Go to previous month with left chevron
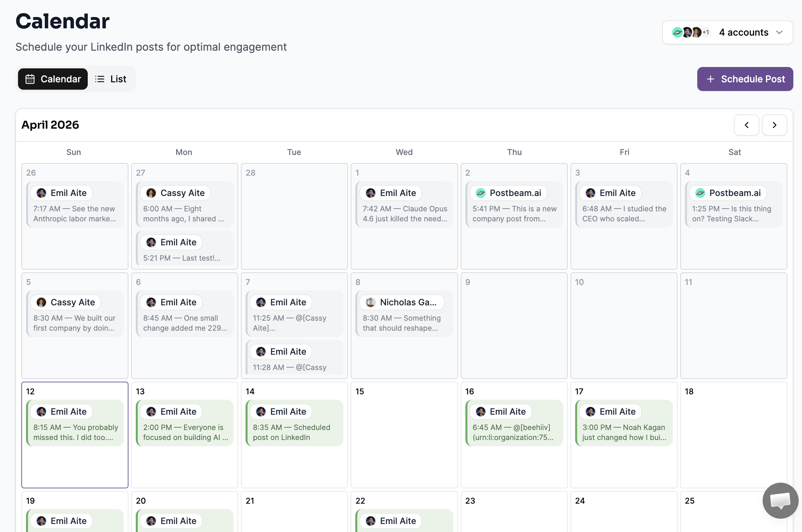The height and width of the screenshot is (532, 802). click(x=746, y=125)
